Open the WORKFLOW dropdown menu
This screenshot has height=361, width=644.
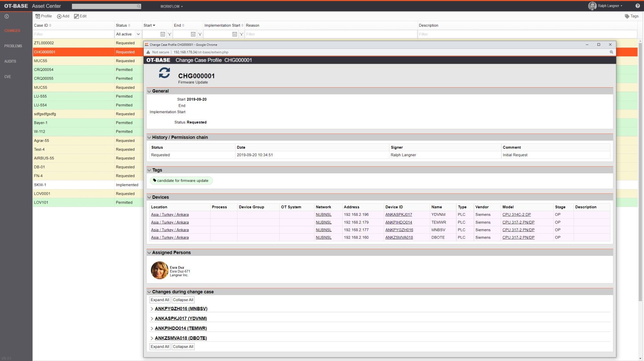pos(171,6)
